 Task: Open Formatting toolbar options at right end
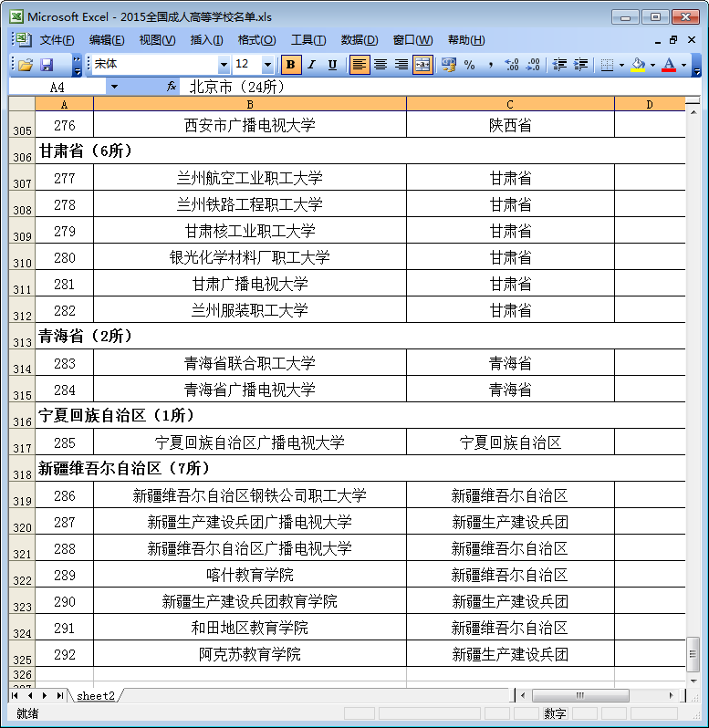click(x=696, y=65)
